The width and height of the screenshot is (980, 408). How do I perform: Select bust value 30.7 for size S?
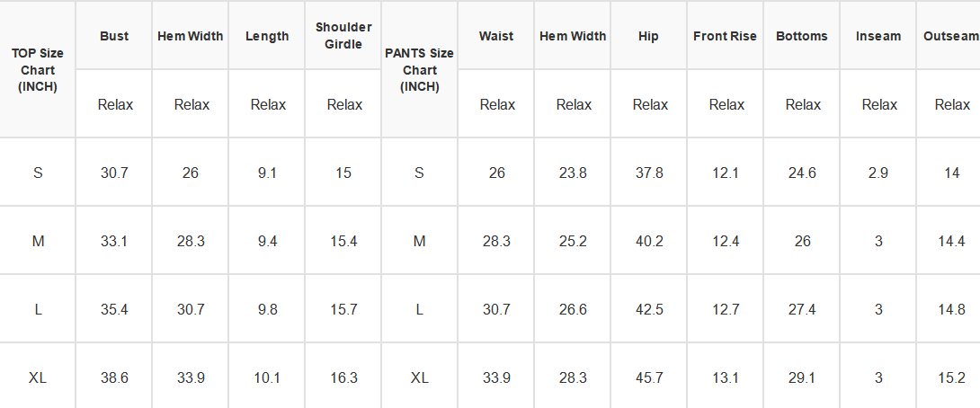click(x=114, y=173)
